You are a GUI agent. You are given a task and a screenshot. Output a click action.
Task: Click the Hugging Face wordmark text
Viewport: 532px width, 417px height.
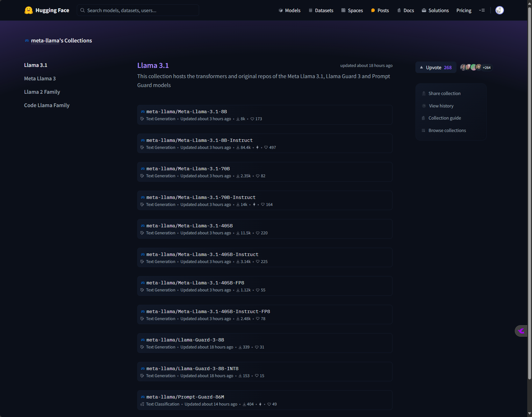(x=52, y=10)
